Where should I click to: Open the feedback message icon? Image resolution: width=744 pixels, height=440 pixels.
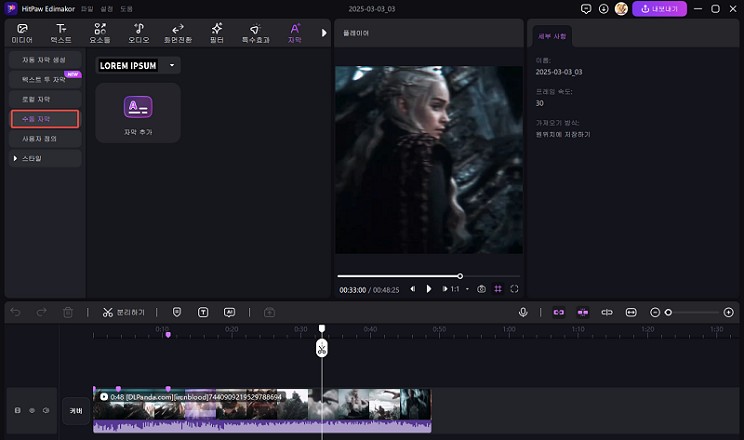point(586,9)
